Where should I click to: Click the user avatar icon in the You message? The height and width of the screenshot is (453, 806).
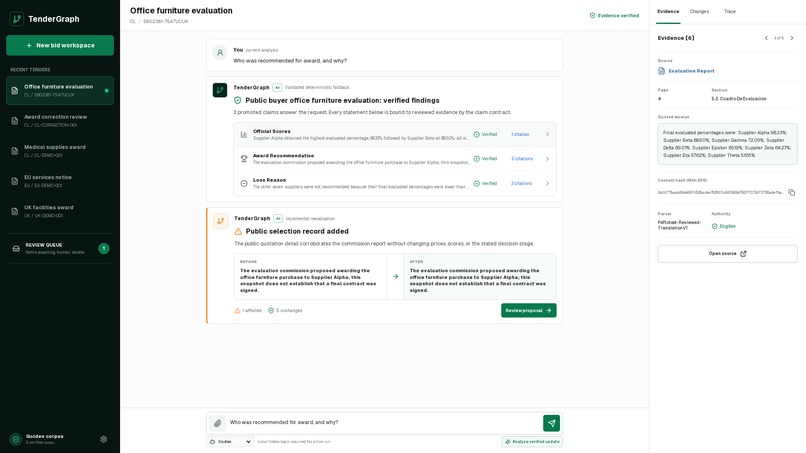[x=220, y=52]
